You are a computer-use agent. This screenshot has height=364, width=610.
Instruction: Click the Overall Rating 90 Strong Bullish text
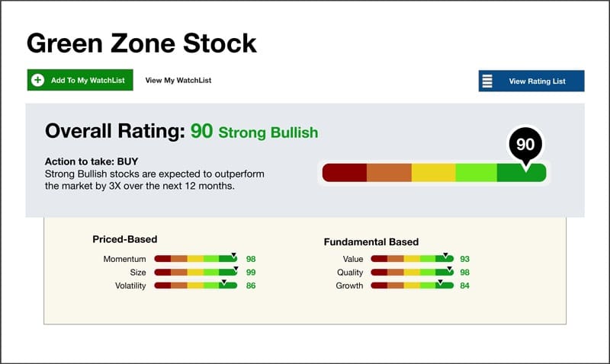(x=181, y=131)
